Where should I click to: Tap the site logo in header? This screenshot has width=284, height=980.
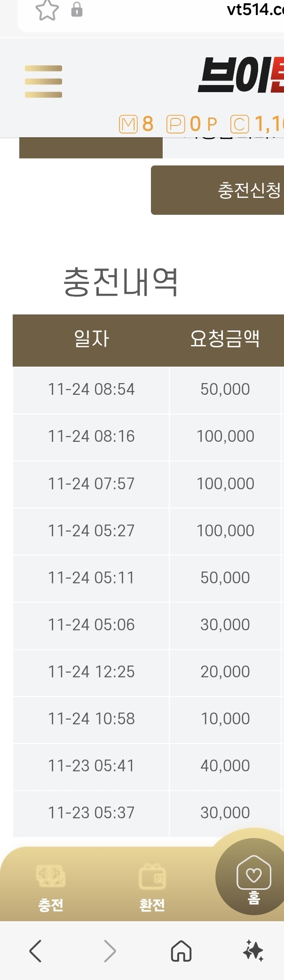pos(241,75)
